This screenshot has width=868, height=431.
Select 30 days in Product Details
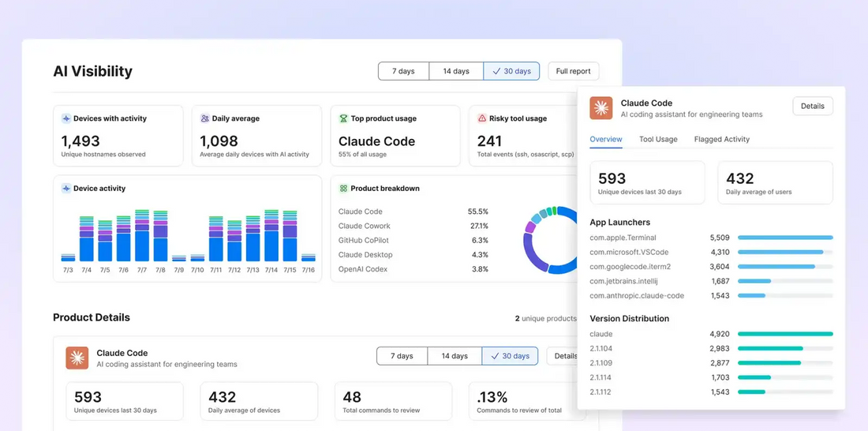pyautogui.click(x=510, y=356)
